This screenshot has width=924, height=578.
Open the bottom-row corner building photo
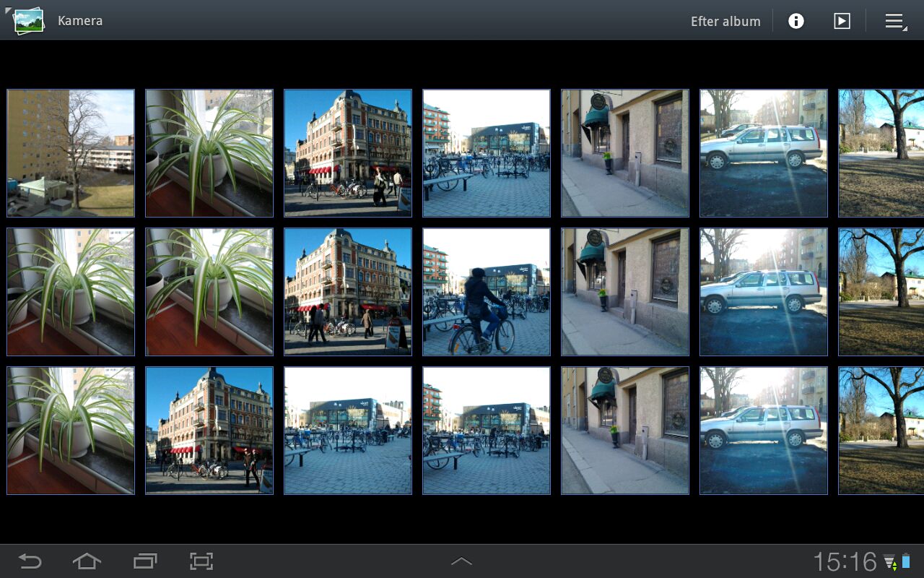(209, 431)
